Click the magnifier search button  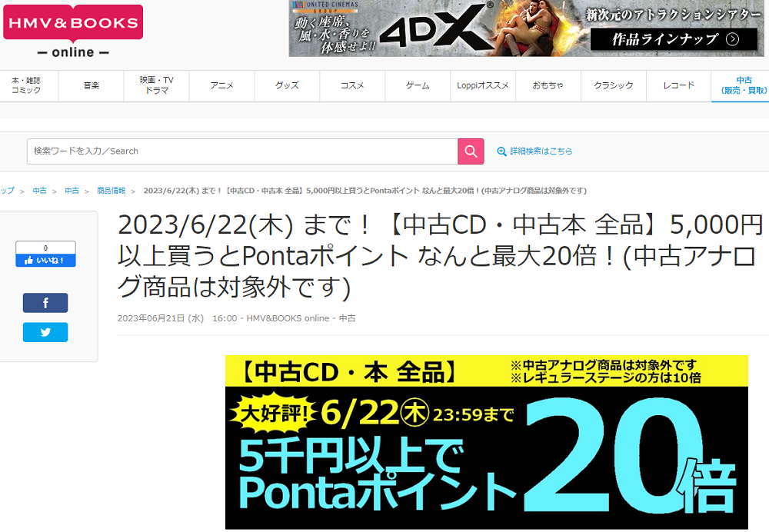click(x=471, y=151)
